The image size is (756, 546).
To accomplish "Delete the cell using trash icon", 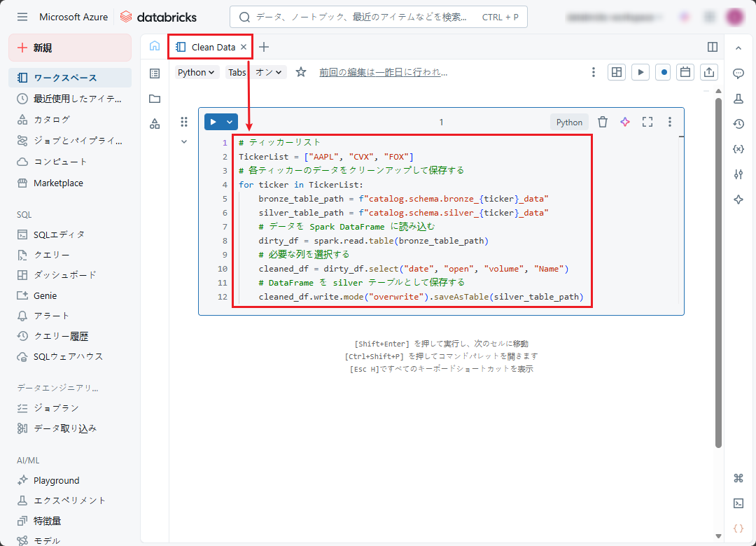I will [602, 122].
